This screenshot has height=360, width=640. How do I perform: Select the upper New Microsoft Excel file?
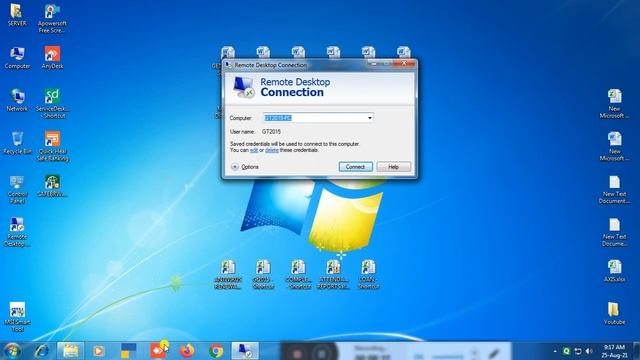(x=614, y=104)
